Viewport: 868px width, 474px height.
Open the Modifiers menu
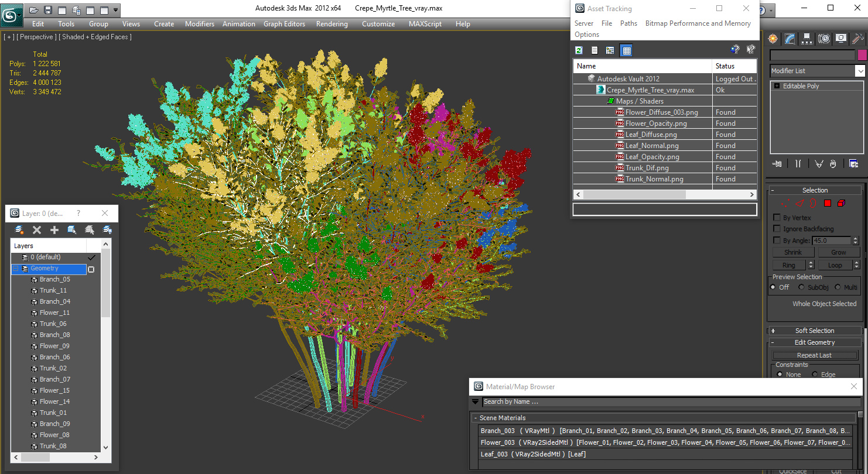200,24
